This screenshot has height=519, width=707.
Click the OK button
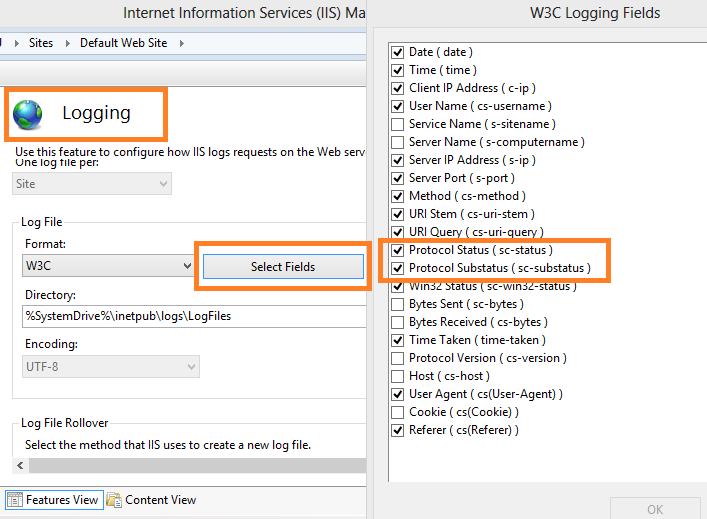tap(654, 509)
